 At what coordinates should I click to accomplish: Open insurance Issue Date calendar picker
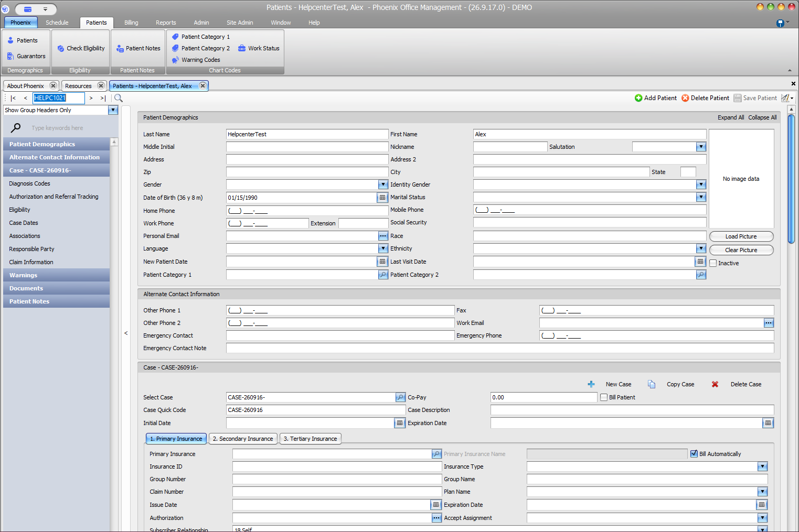[436, 505]
